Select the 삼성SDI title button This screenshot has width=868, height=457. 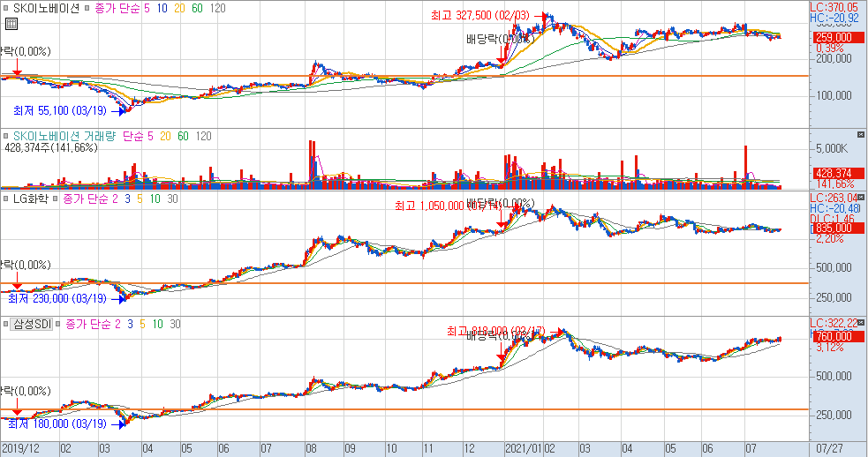tap(32, 324)
